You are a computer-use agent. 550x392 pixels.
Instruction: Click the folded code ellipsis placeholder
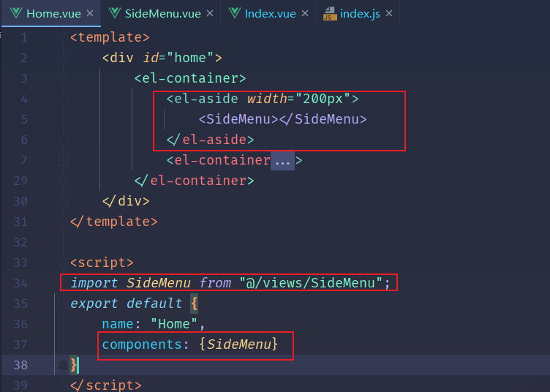[x=282, y=161]
